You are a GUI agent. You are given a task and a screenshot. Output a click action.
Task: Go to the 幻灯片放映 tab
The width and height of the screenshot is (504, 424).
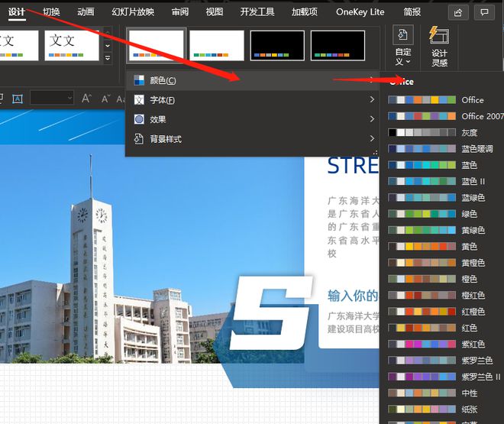[x=133, y=12]
